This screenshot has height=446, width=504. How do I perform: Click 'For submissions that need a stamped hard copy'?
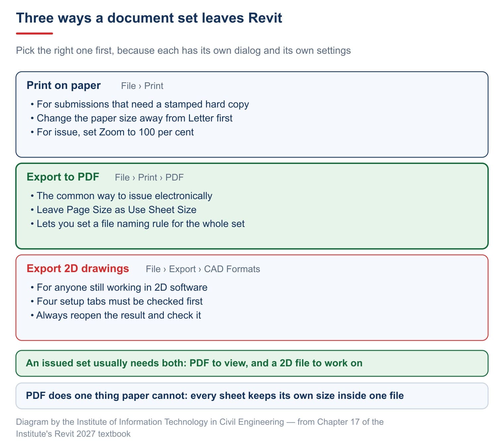143,104
